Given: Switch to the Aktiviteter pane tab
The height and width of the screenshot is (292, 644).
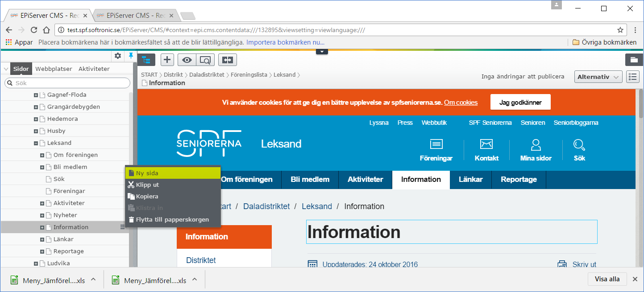Looking at the screenshot, I should (x=94, y=69).
